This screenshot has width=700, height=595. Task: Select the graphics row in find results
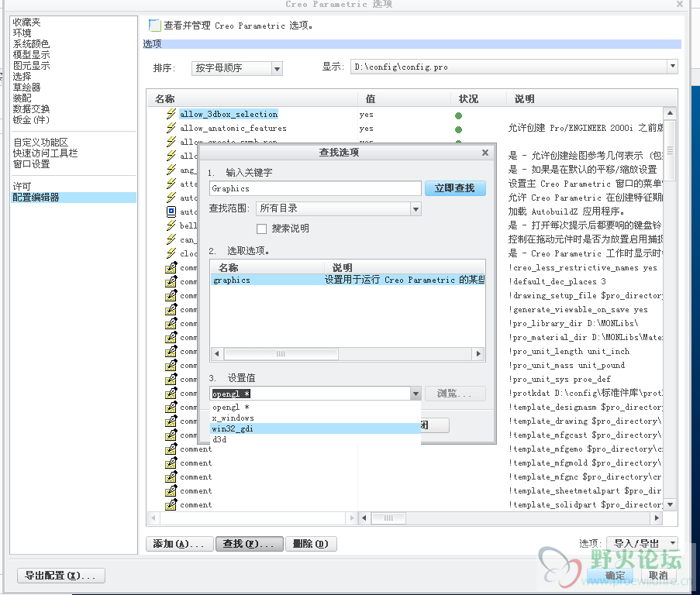coord(348,280)
